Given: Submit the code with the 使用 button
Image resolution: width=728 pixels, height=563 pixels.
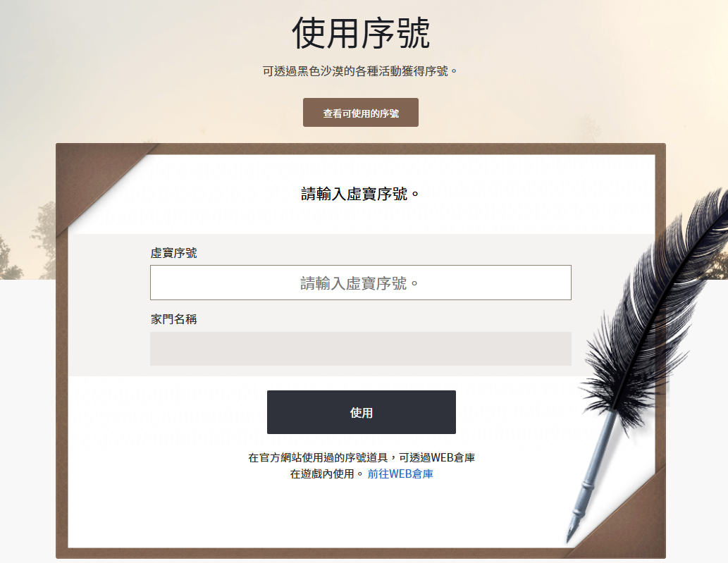Looking at the screenshot, I should tap(362, 412).
